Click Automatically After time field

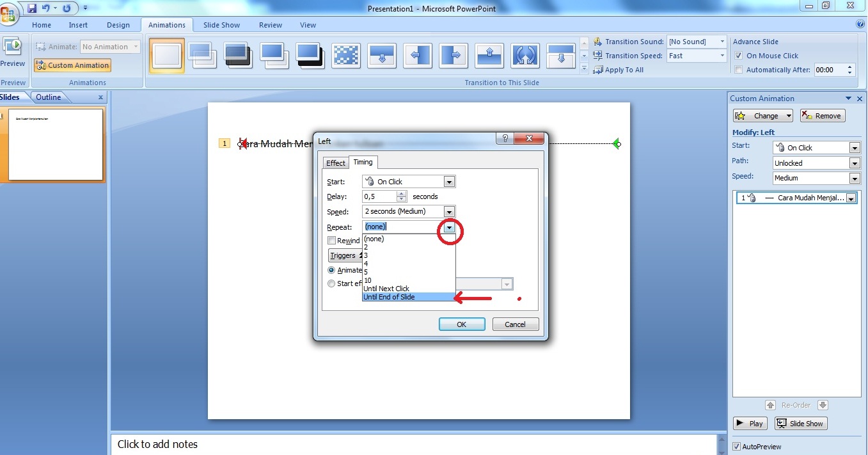click(x=829, y=70)
